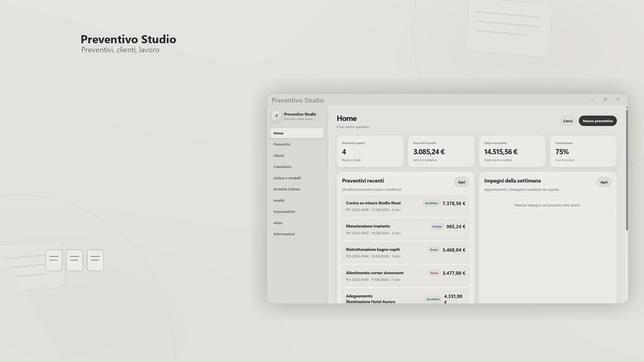
Task: Click the Inviato status badge
Action: [437, 226]
